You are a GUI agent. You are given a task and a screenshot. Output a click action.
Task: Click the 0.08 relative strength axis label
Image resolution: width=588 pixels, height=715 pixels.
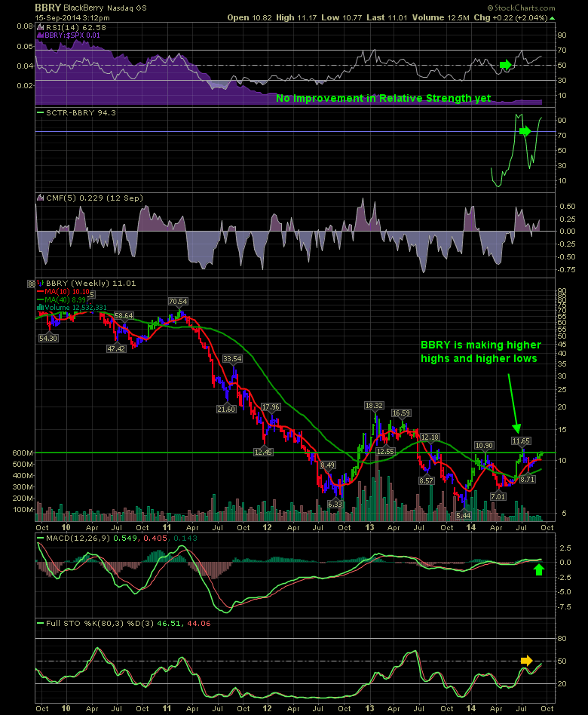[25, 26]
